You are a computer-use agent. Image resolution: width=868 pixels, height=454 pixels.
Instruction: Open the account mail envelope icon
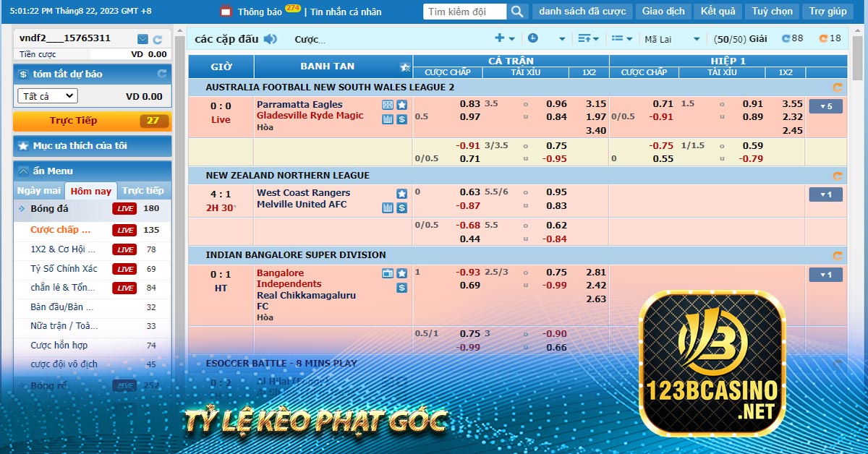(142, 39)
